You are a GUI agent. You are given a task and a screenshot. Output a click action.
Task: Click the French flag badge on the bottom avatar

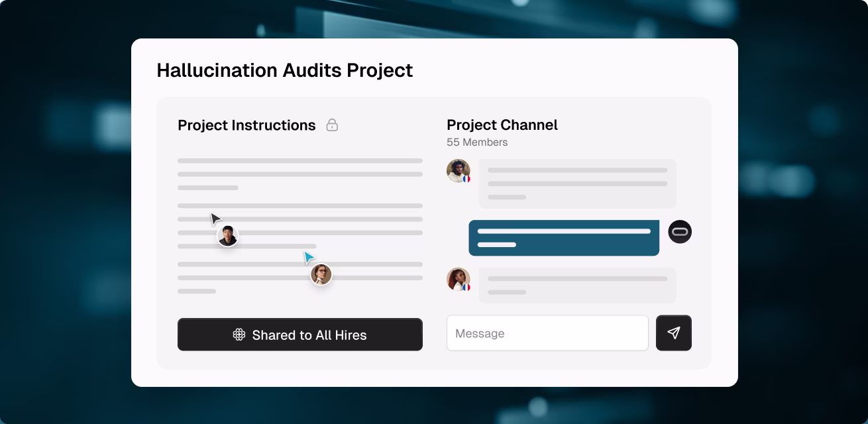coord(467,287)
